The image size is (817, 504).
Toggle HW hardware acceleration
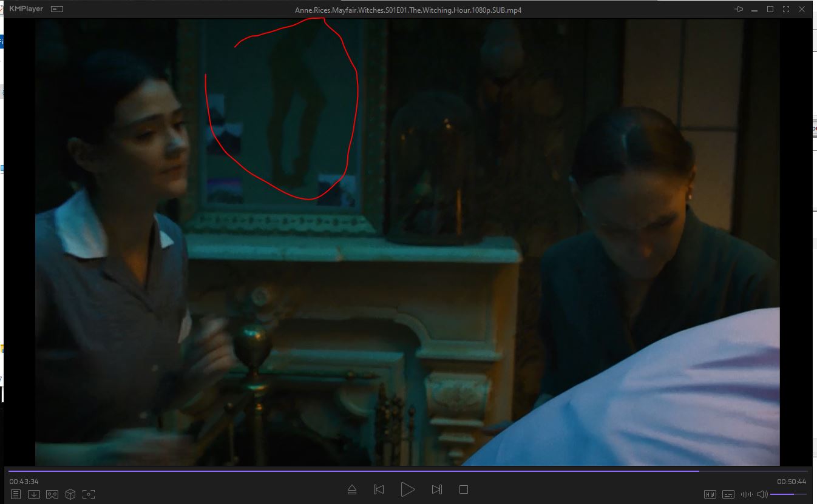click(710, 494)
